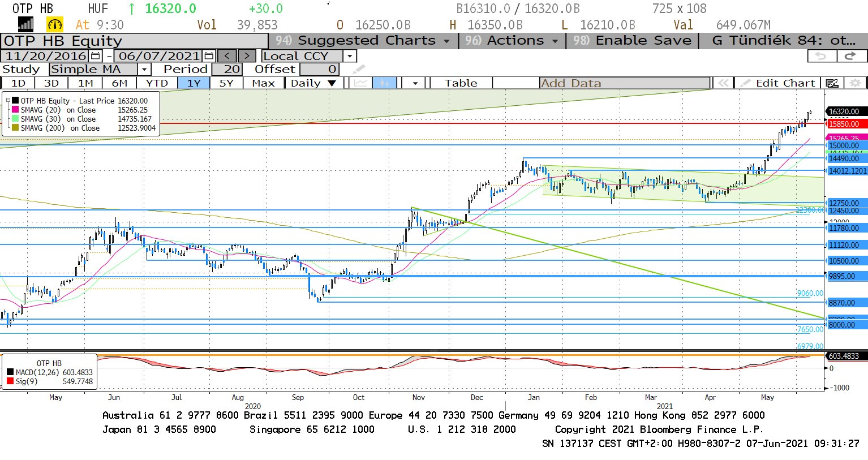This screenshot has width=868, height=460.
Task: Click 15000.00 level axis label
Action: [846, 145]
